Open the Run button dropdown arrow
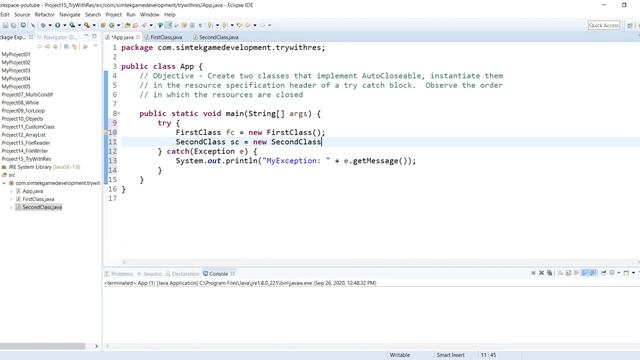Viewport: 640px width, 360px height. [x=64, y=25]
